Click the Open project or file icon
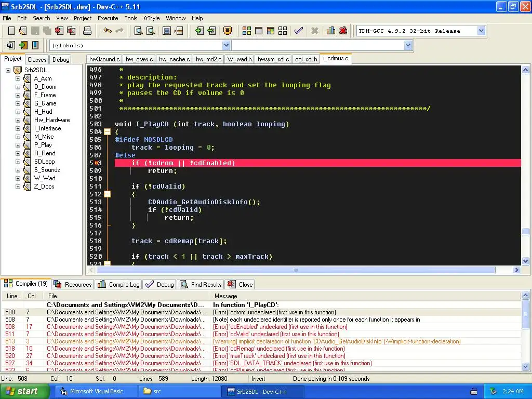 (x=23, y=31)
